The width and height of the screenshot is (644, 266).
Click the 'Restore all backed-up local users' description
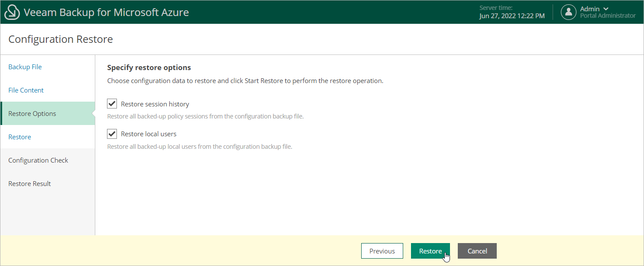coord(200,147)
